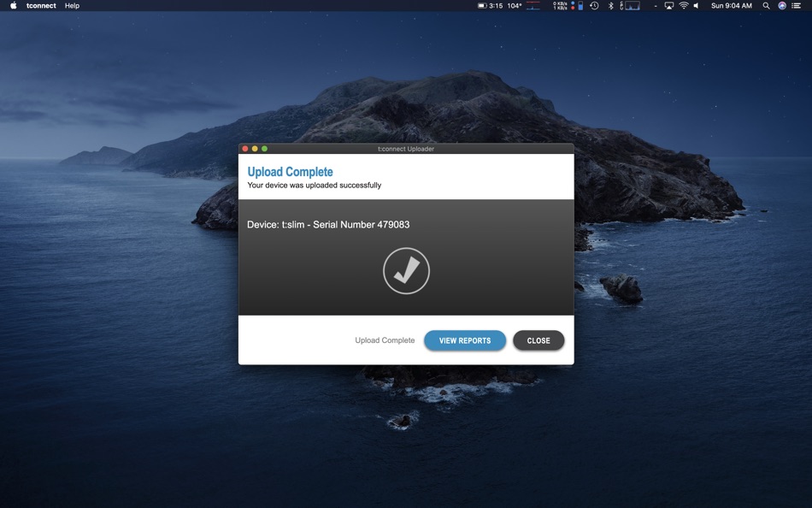Screen dimensions: 812x508
Task: Click the volume speaker icon
Action: point(696,6)
